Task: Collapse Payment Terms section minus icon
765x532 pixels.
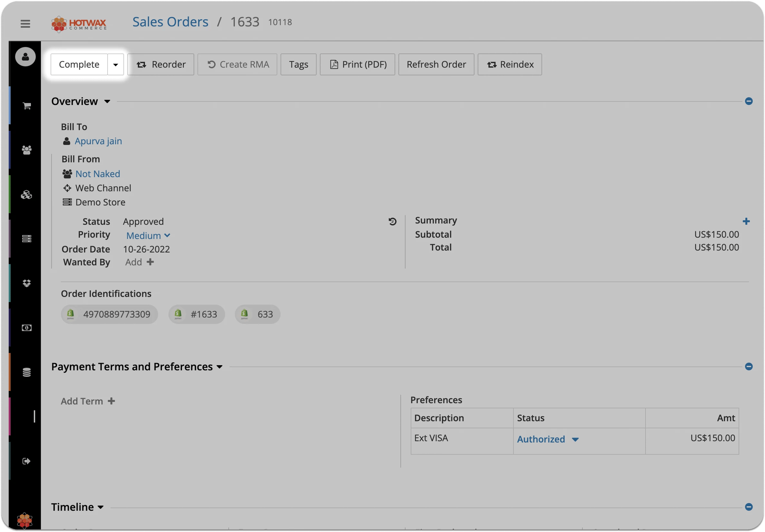Action: pyautogui.click(x=749, y=366)
